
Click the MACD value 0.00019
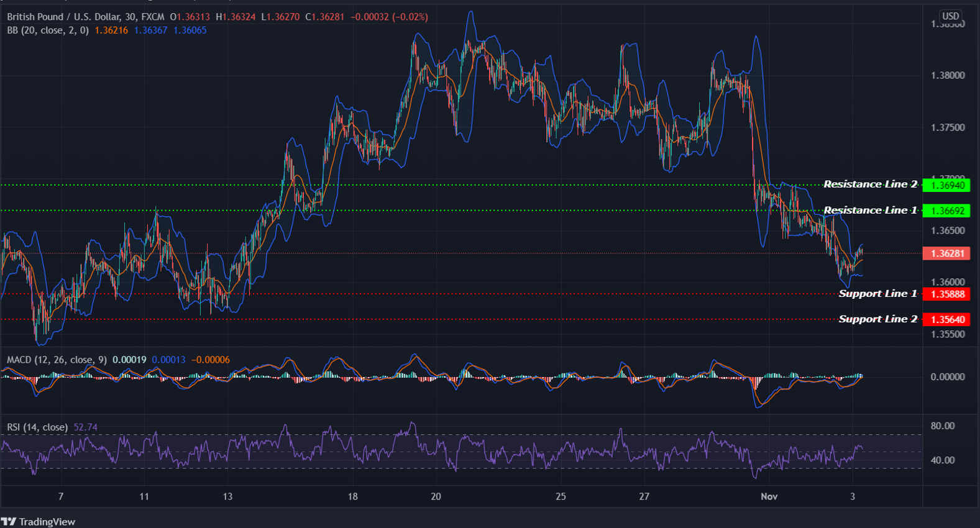click(129, 360)
